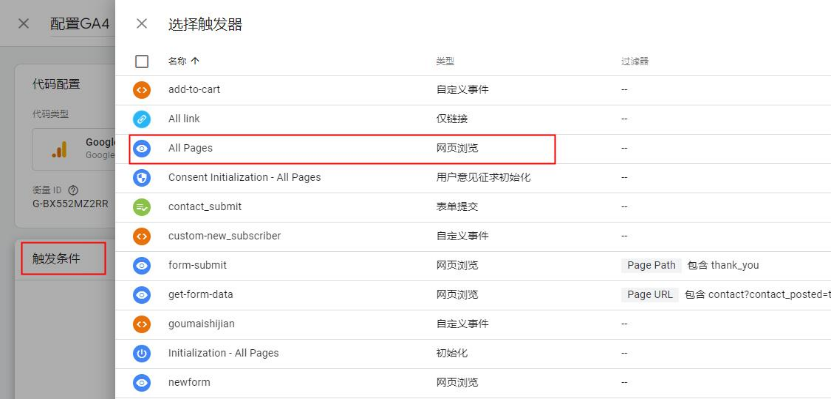This screenshot has height=399, width=831.
Task: Click the goumaishijian trigger icon
Action: (142, 324)
